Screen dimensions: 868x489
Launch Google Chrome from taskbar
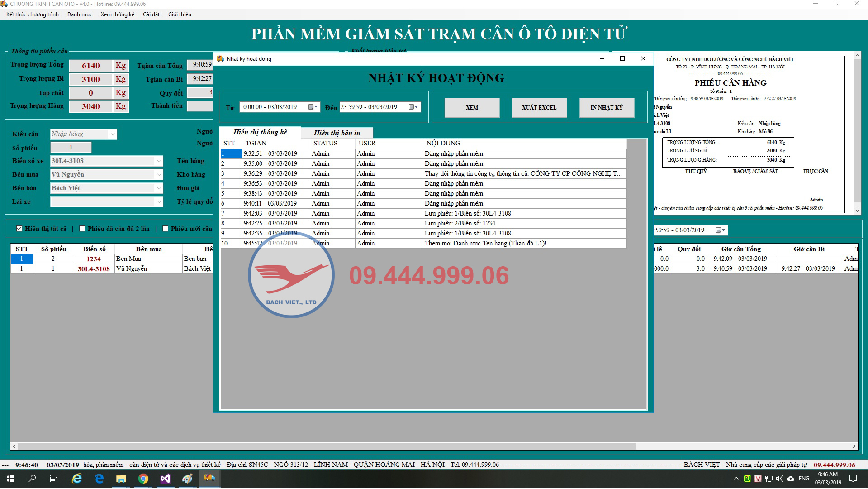[x=143, y=479]
